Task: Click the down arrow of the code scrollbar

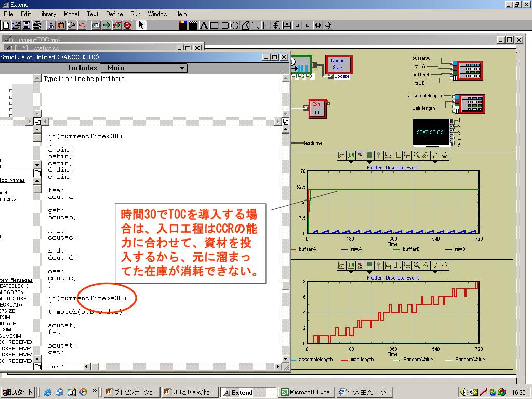Action: pos(285,358)
